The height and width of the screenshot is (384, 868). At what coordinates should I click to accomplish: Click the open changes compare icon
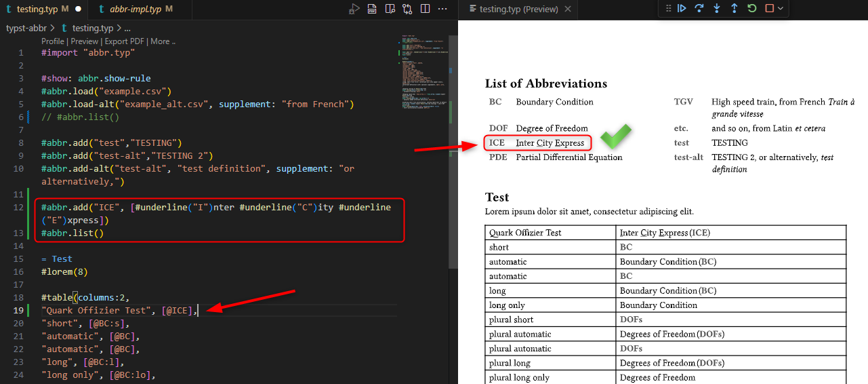[407, 9]
